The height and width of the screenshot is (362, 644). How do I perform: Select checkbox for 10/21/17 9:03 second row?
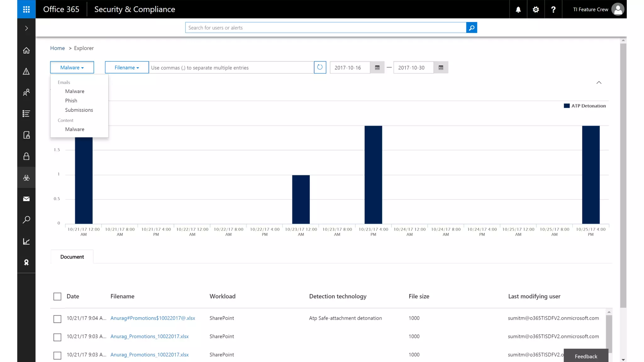coord(57,337)
